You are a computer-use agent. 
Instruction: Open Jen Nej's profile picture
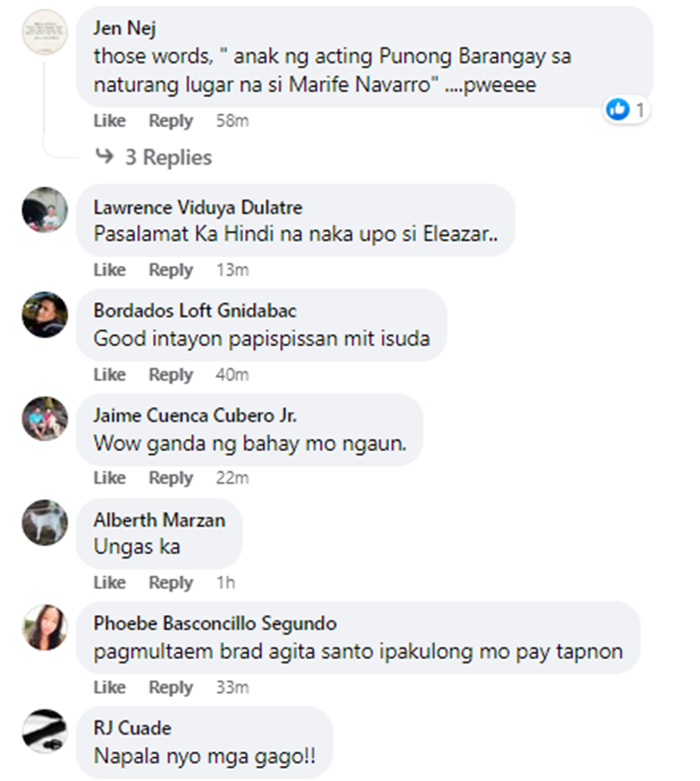click(45, 33)
